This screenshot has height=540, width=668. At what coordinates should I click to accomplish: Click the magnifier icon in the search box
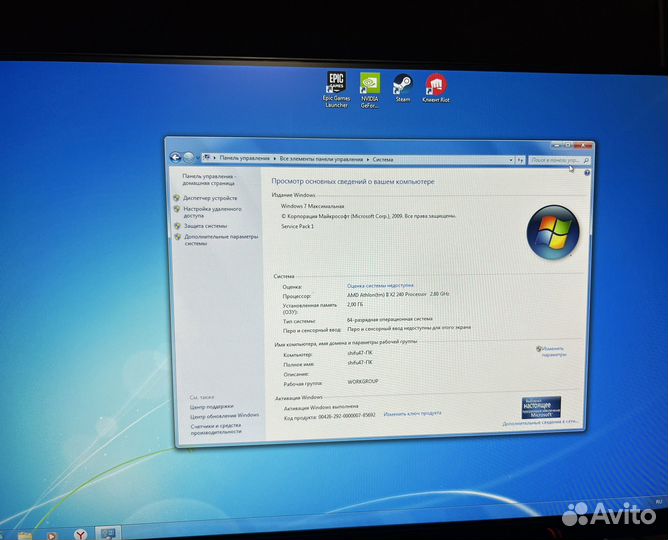point(585,161)
